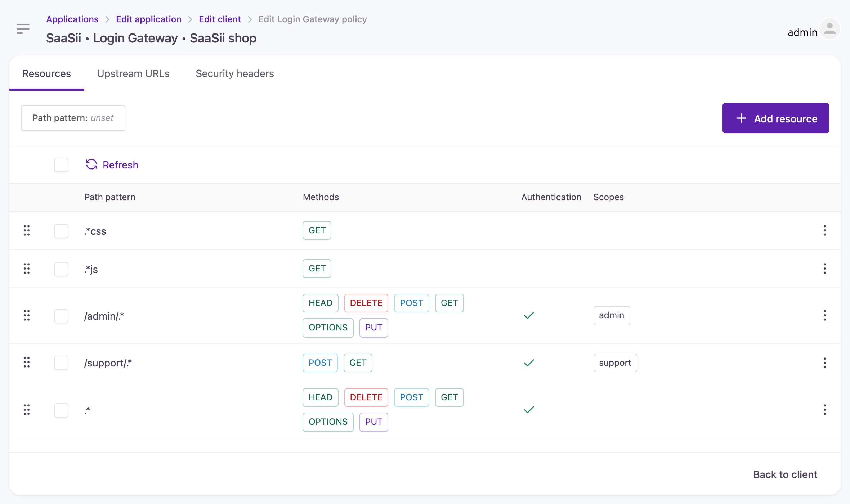Click the drag handle for /support/.* row
Image resolution: width=850 pixels, height=504 pixels.
(27, 362)
